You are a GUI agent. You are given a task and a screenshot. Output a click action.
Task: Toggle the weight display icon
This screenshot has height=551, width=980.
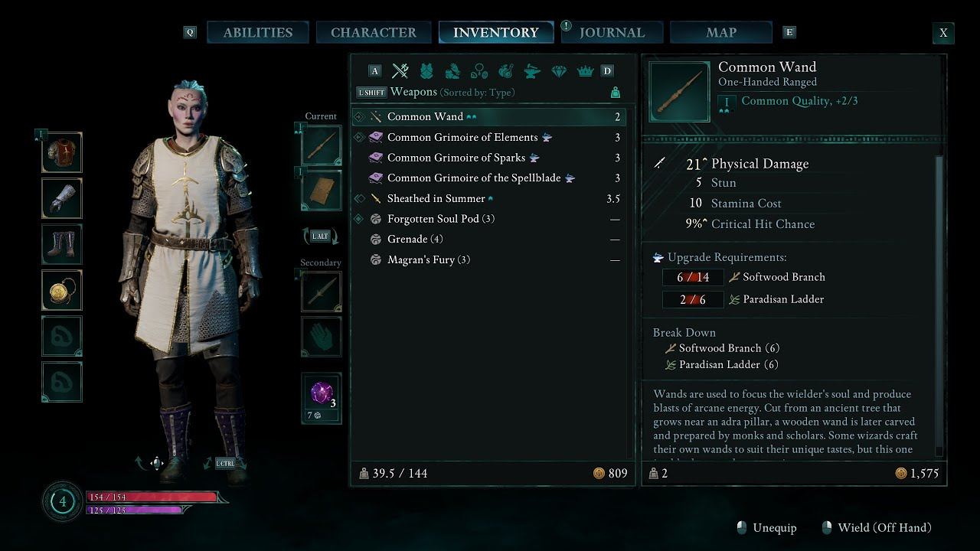615,93
